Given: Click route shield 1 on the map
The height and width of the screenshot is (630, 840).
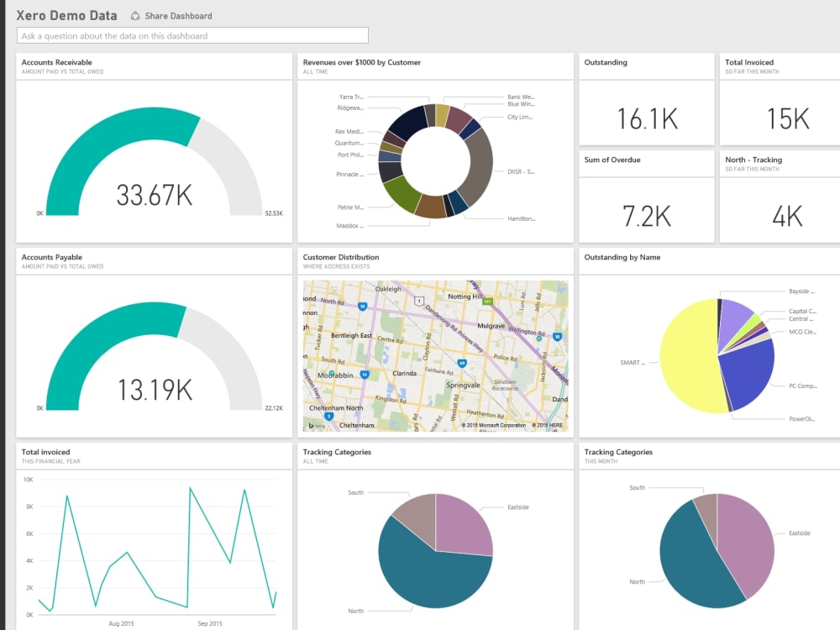Looking at the screenshot, I should (418, 301).
